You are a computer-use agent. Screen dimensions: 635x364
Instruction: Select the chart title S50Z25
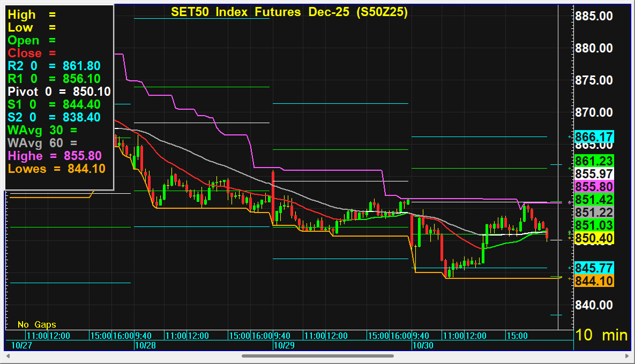tap(289, 12)
